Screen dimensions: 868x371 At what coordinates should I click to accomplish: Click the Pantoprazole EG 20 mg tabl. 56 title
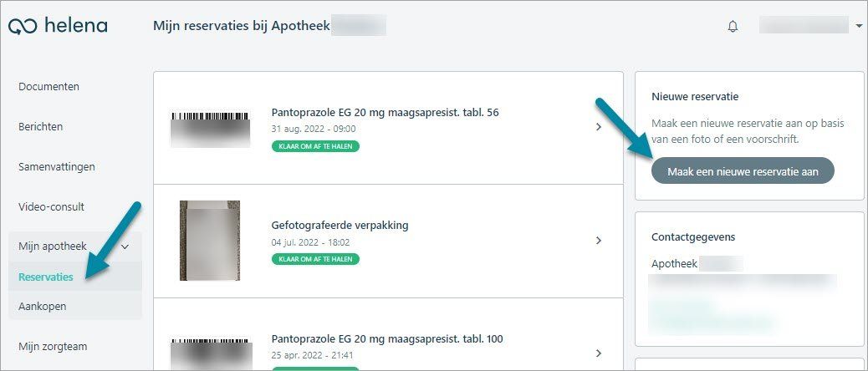coord(385,113)
